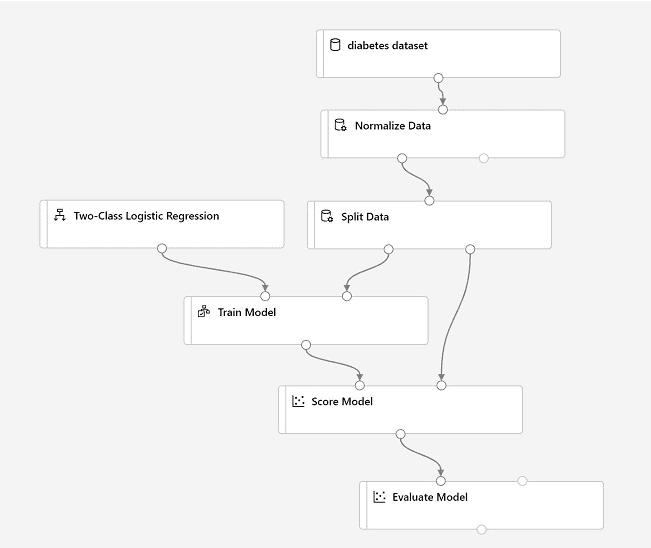Viewport: 651px width, 548px height.
Task: Click the diabetes dataset output port
Action: click(438, 77)
